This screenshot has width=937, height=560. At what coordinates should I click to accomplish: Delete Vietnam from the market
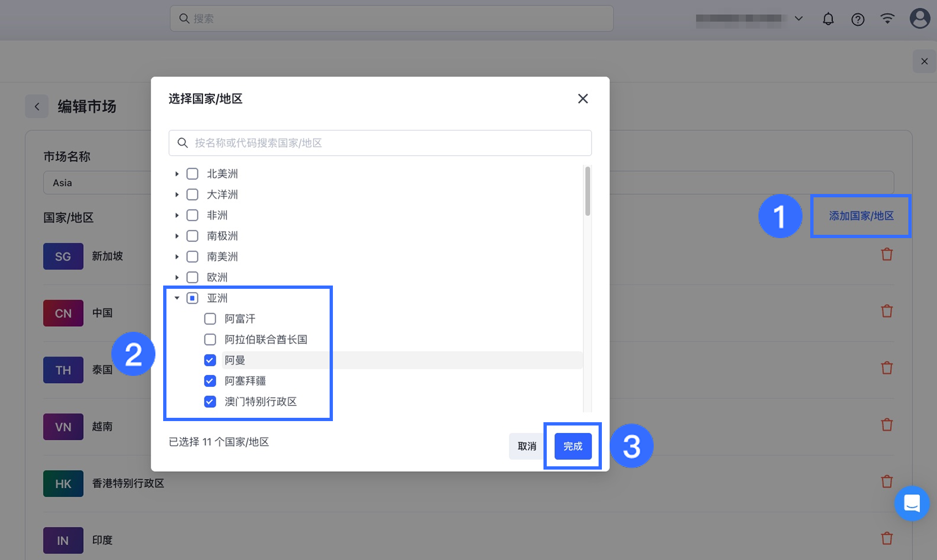pos(887,424)
